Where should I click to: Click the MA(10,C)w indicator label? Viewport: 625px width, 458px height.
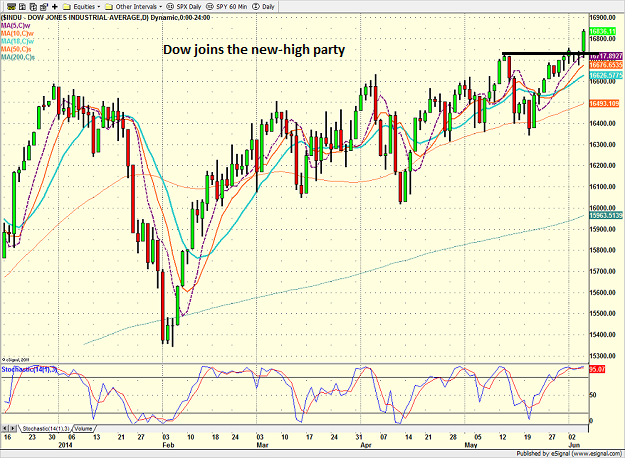coord(17,33)
